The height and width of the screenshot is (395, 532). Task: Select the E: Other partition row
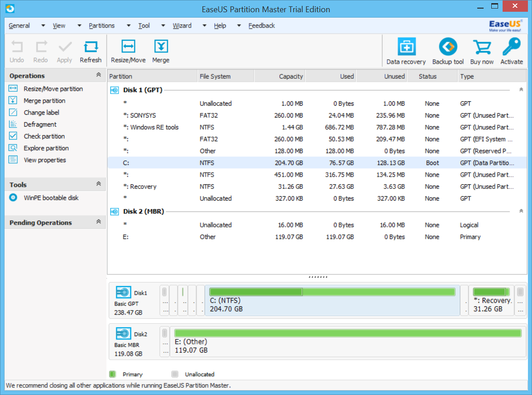[x=317, y=237]
